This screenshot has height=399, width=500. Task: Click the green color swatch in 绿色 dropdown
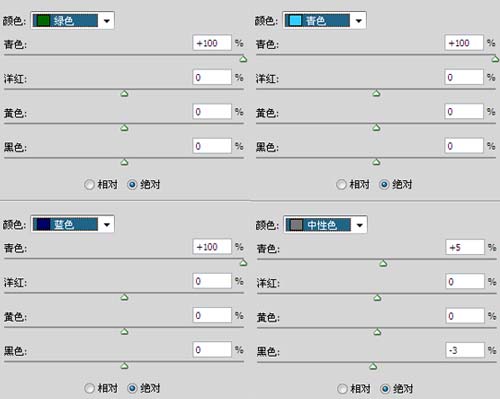(43, 21)
